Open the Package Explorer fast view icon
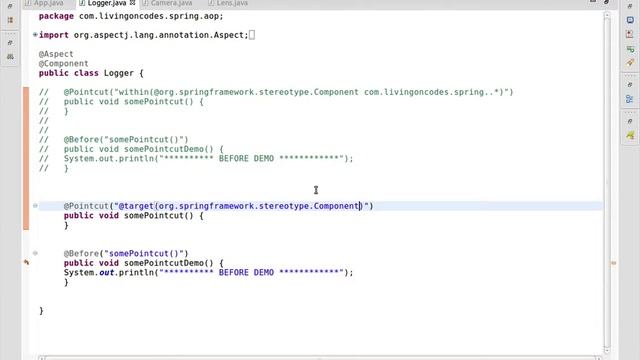 (x=10, y=20)
